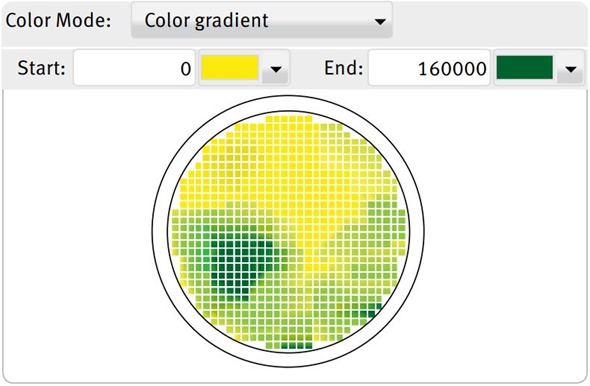Image resolution: width=590 pixels, height=386 pixels.
Task: Click the 'End:' label text
Action: coord(344,68)
